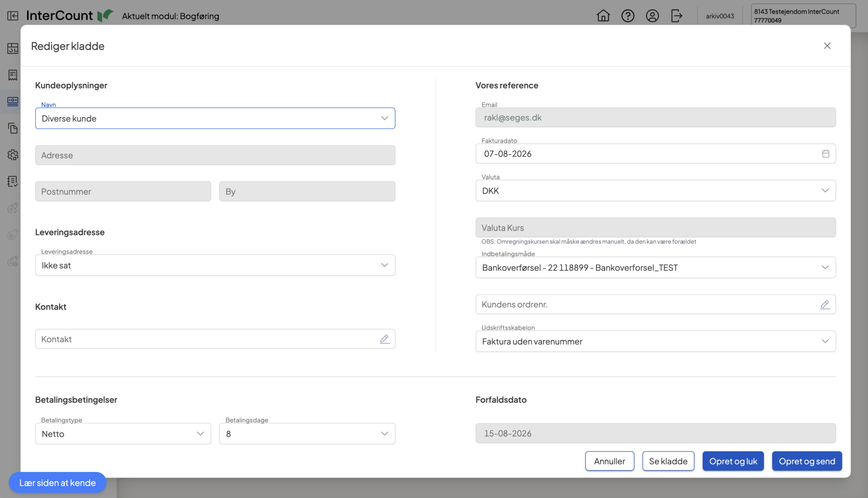Click the Aktuelt modul: Bogføring text

[171, 16]
